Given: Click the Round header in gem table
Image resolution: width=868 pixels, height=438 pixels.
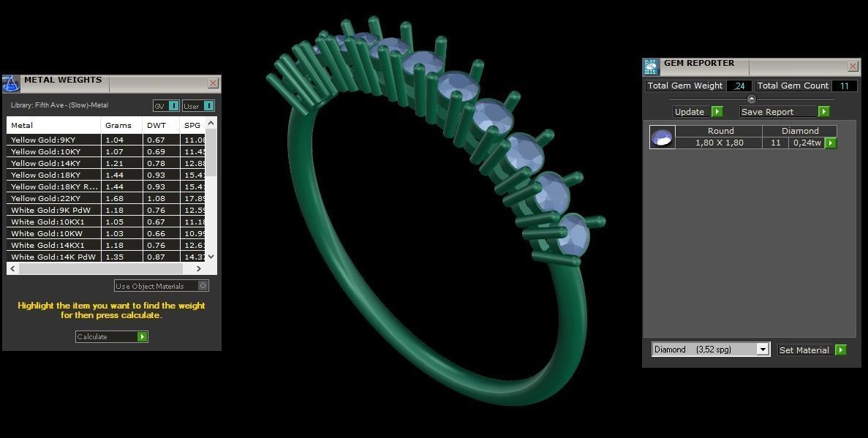Looking at the screenshot, I should pyautogui.click(x=719, y=131).
